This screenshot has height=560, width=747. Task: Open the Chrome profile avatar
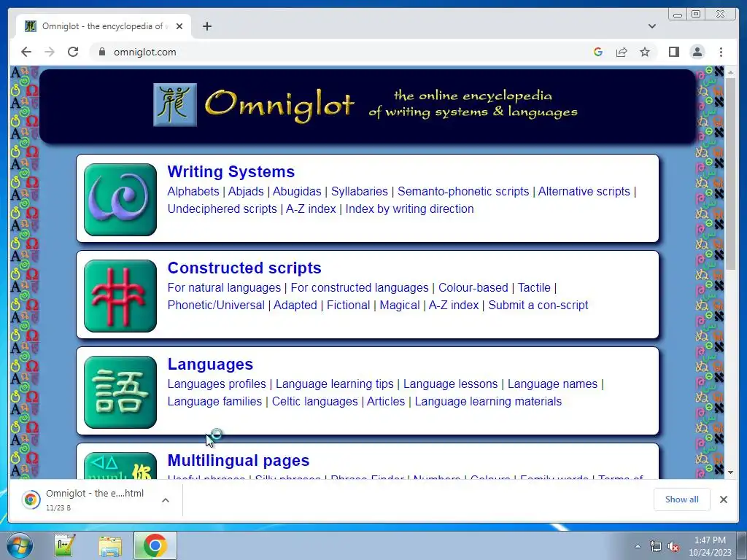[697, 52]
